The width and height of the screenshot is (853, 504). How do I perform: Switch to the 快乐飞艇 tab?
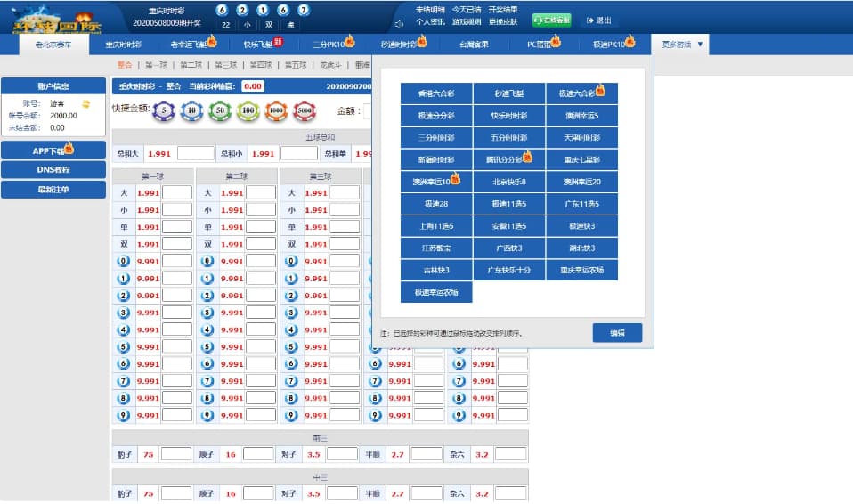coord(259,44)
